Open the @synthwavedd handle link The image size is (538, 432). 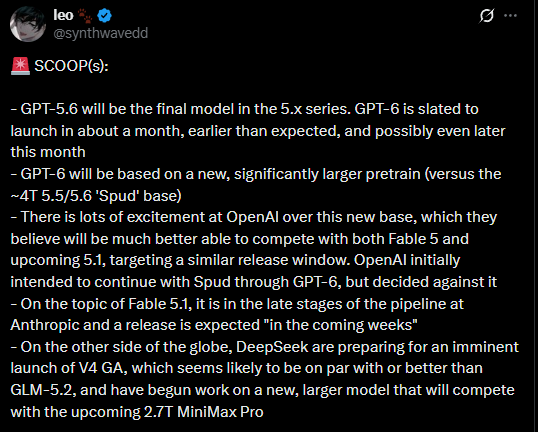101,33
